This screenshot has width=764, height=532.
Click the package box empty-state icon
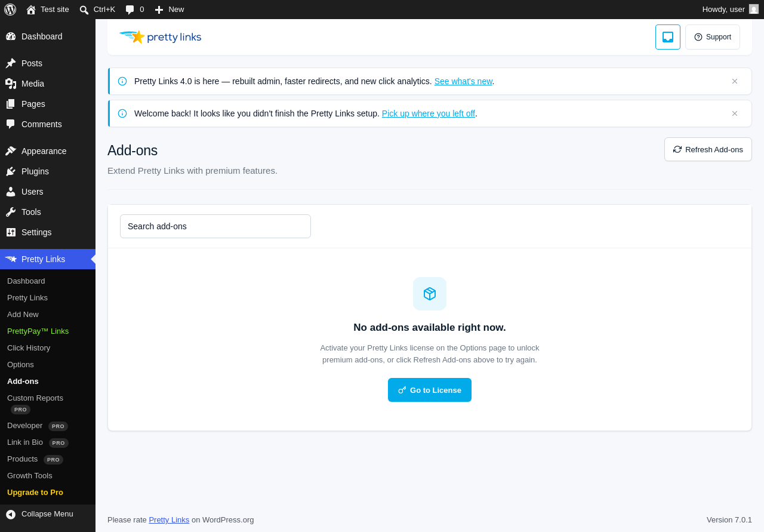[430, 294]
